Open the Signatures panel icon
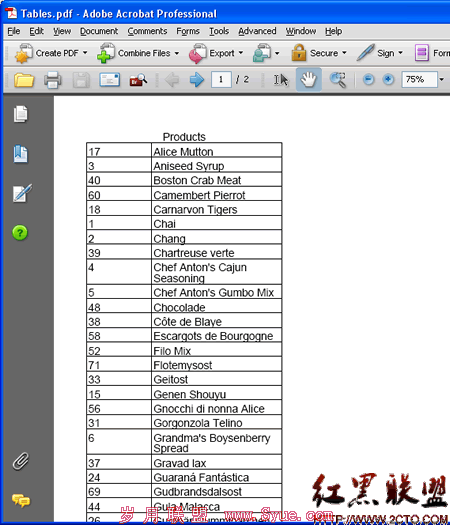Viewport: 450px width, 525px height. 22,193
